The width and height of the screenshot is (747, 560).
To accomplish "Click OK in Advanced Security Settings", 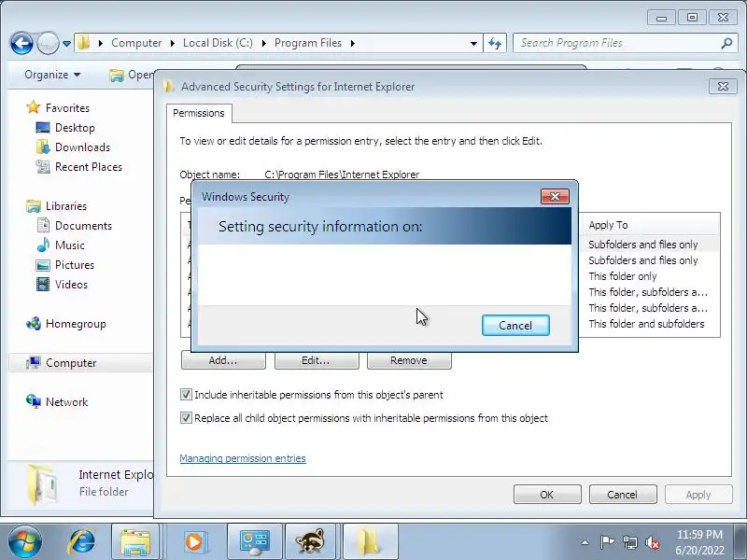I will point(547,495).
